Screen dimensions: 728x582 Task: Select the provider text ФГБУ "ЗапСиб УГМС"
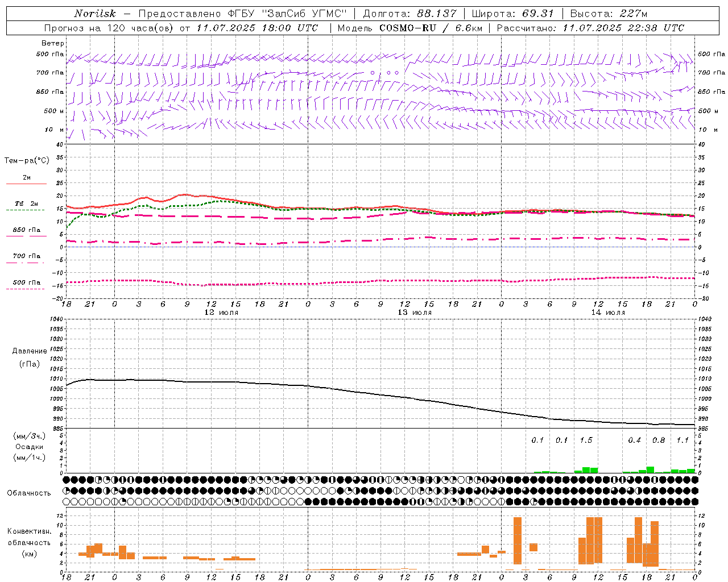[288, 14]
